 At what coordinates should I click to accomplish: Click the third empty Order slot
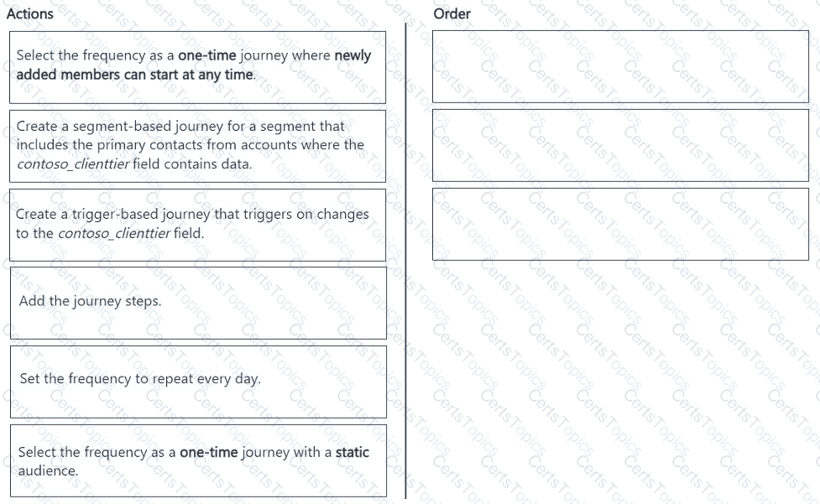tap(619, 224)
